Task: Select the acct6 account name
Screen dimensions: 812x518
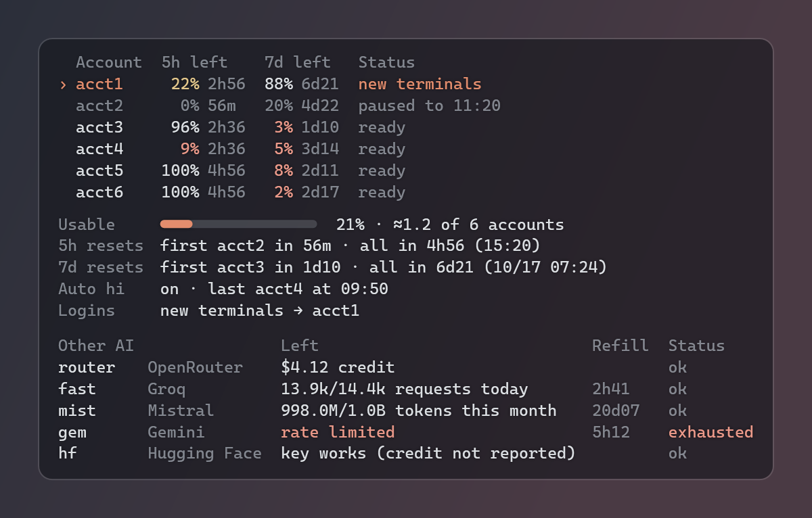Action: (x=99, y=193)
